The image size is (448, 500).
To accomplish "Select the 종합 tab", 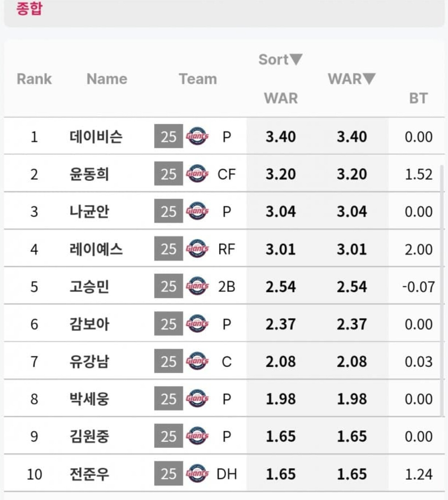I will (29, 9).
